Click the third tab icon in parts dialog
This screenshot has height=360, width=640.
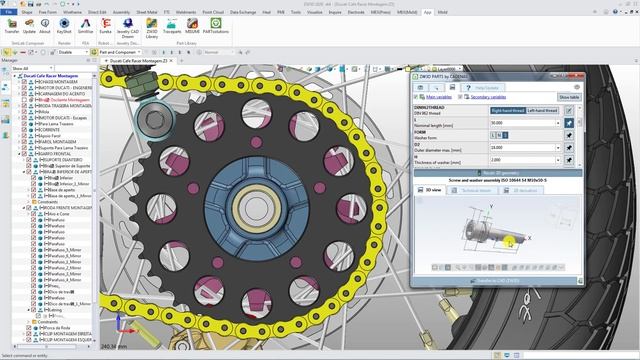pyautogui.click(x=452, y=87)
